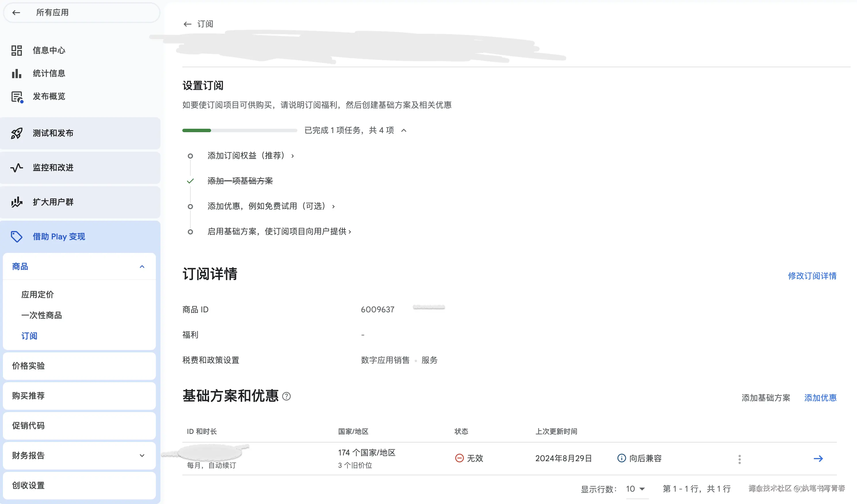Viewport: 857px width, 504px height.
Task: Click the 借助 Play 变现 tag icon
Action: [x=16, y=236]
